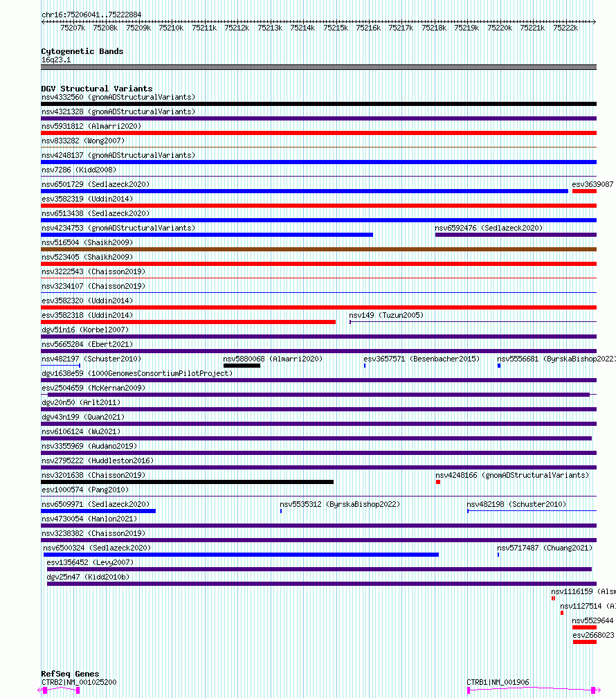The image size is (616, 698).
Task: Click the short red esv3639087 bar
Action: 584,191
